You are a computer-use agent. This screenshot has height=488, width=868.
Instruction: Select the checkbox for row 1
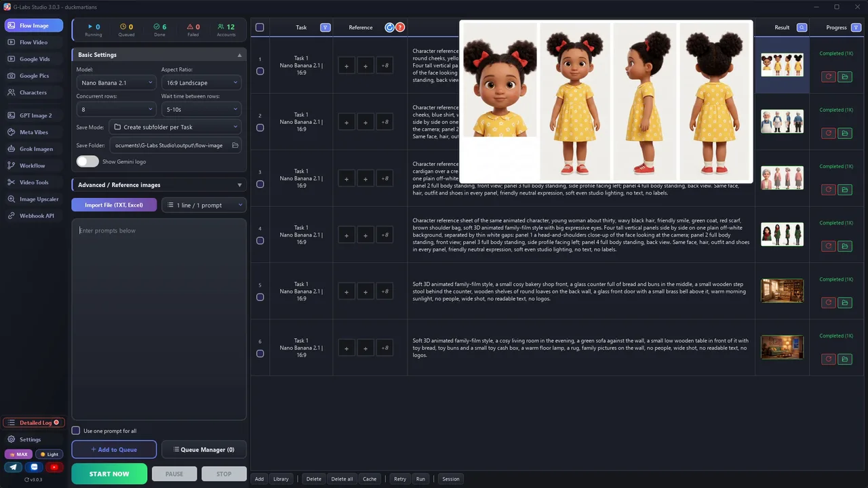coord(260,71)
